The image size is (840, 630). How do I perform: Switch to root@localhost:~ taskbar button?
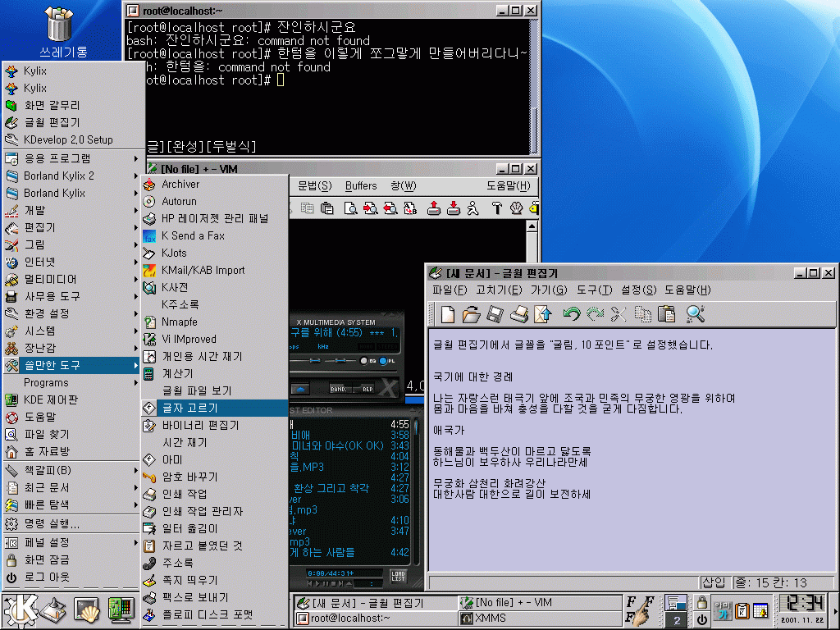pos(375,619)
